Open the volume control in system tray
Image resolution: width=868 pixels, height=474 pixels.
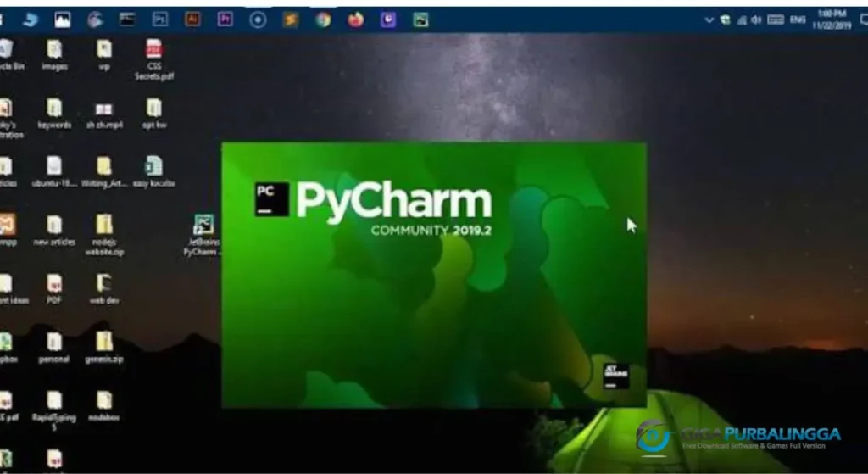[x=756, y=20]
